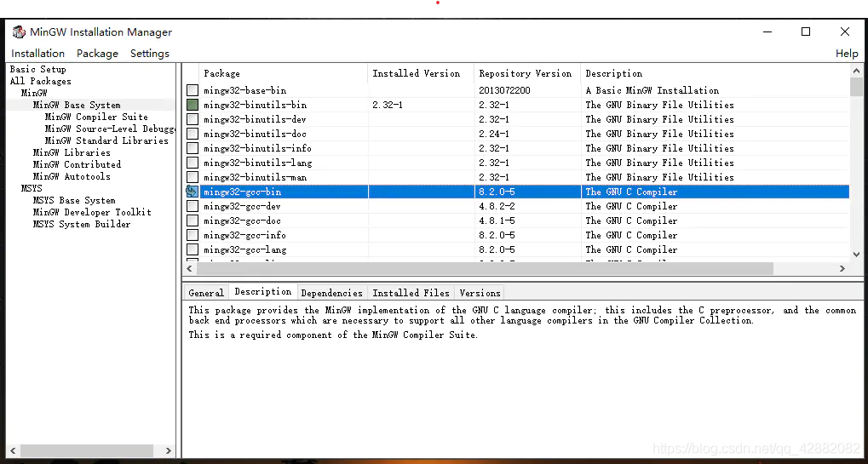
Task: Select MinGW Developer Toolkit category
Action: [92, 212]
